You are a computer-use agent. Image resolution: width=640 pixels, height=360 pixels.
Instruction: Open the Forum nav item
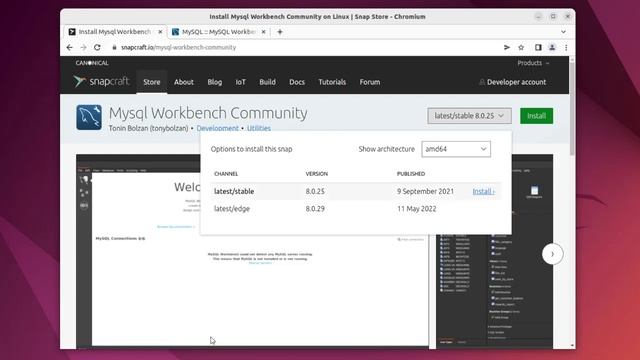(x=370, y=82)
